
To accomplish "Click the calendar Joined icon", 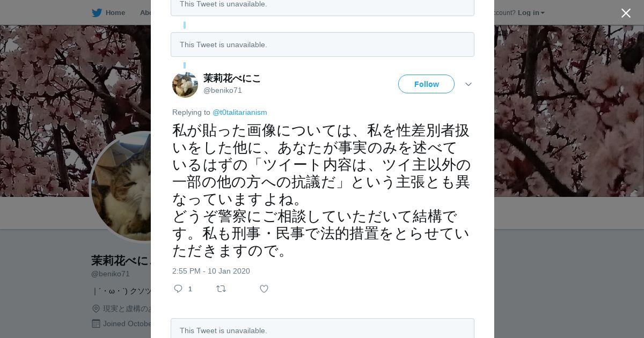I will [96, 324].
